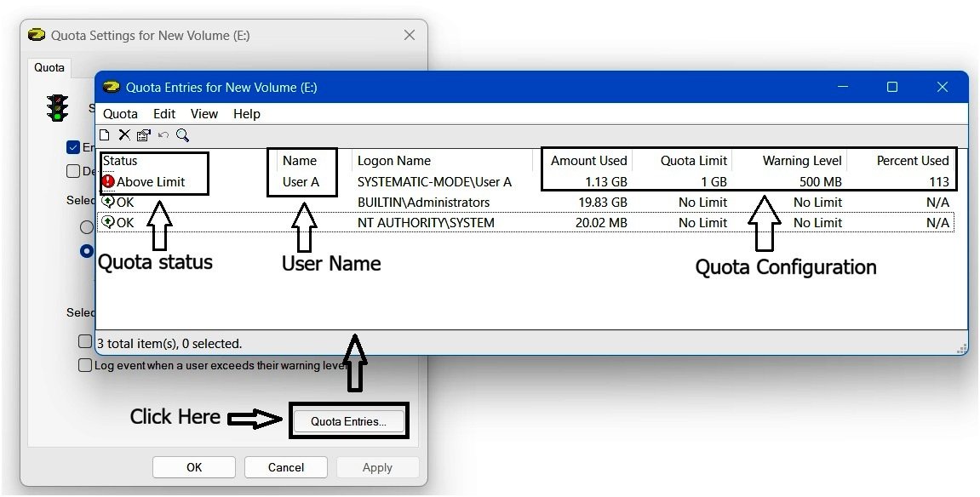Click the 1.13 GB amount used value
The width and height of the screenshot is (980, 497).
tap(605, 181)
